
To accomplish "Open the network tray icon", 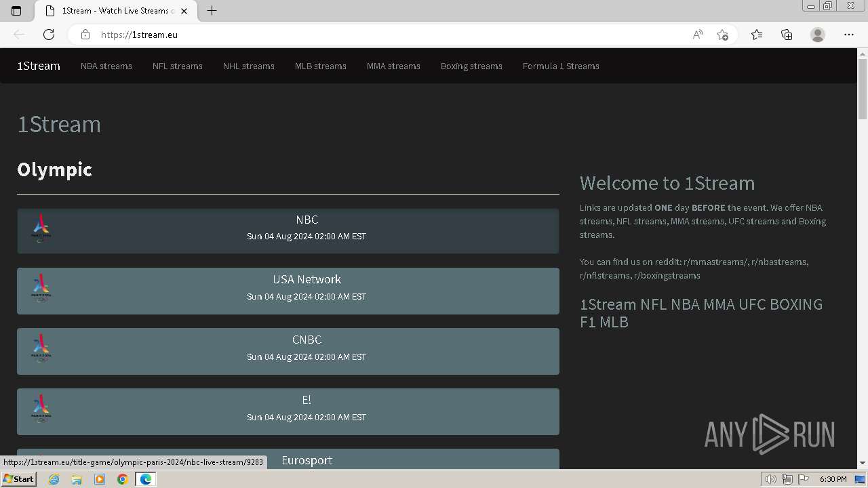I will (x=787, y=479).
